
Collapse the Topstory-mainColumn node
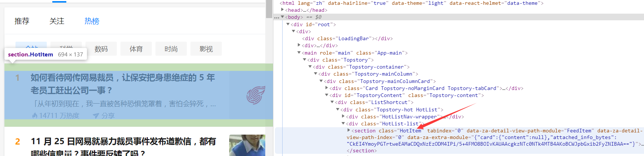(316, 74)
